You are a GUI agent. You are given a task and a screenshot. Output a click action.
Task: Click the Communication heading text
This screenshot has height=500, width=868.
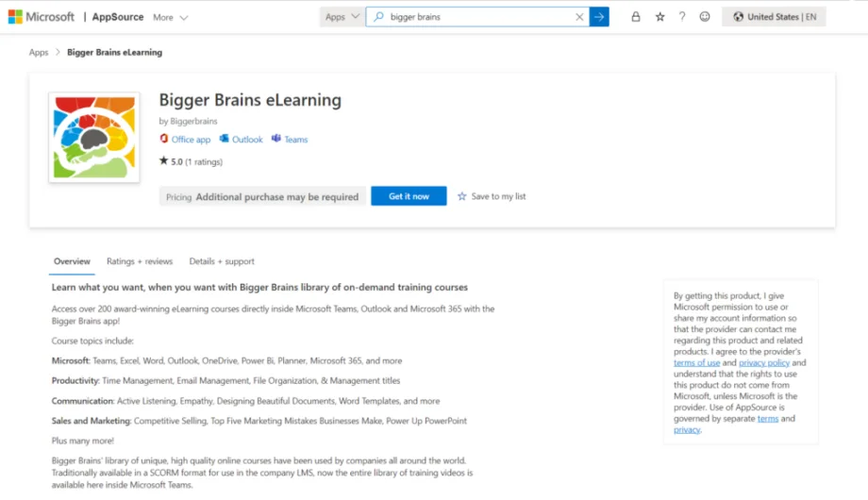point(82,401)
